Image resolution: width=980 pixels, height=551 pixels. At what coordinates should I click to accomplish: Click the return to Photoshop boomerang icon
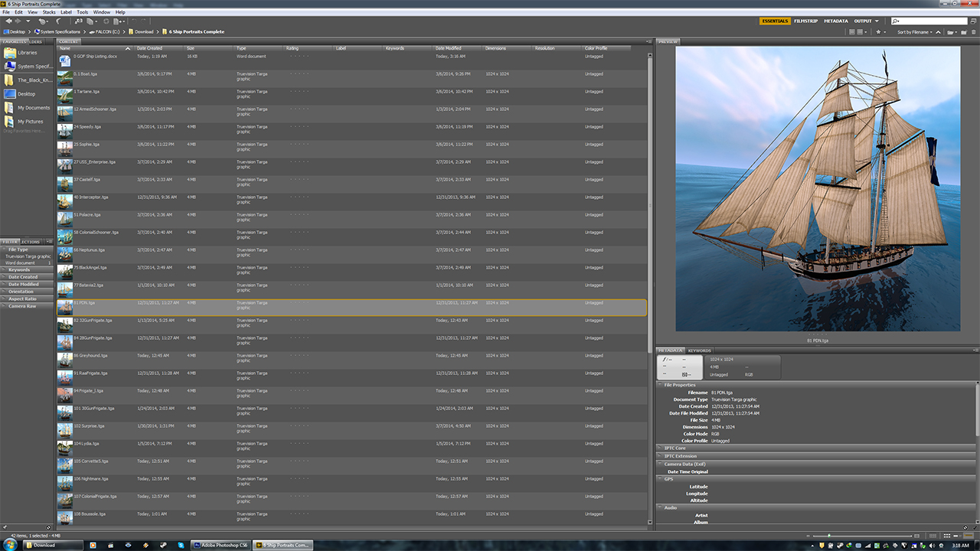coord(58,21)
